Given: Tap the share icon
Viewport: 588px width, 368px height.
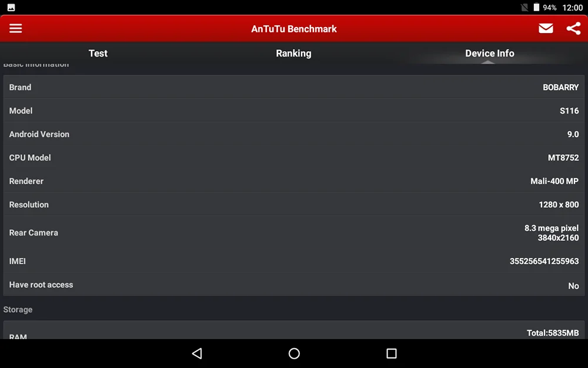Looking at the screenshot, I should pos(573,28).
